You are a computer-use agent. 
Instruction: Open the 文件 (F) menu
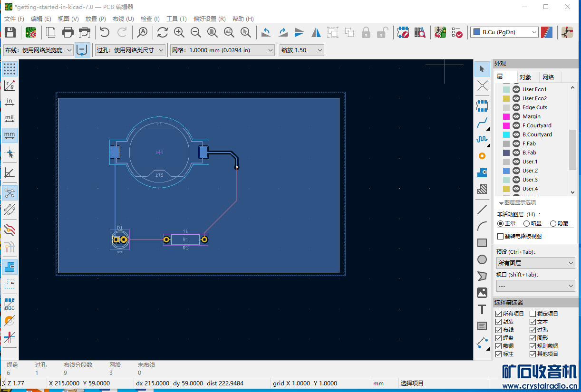coord(14,19)
